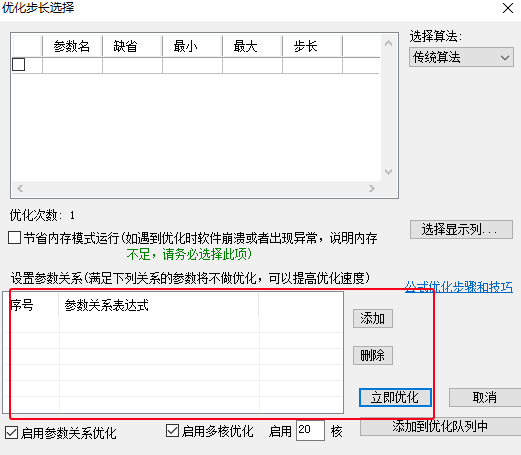Image resolution: width=521 pixels, height=455 pixels.
Task: Click the 最小 column header
Action: tap(192, 46)
